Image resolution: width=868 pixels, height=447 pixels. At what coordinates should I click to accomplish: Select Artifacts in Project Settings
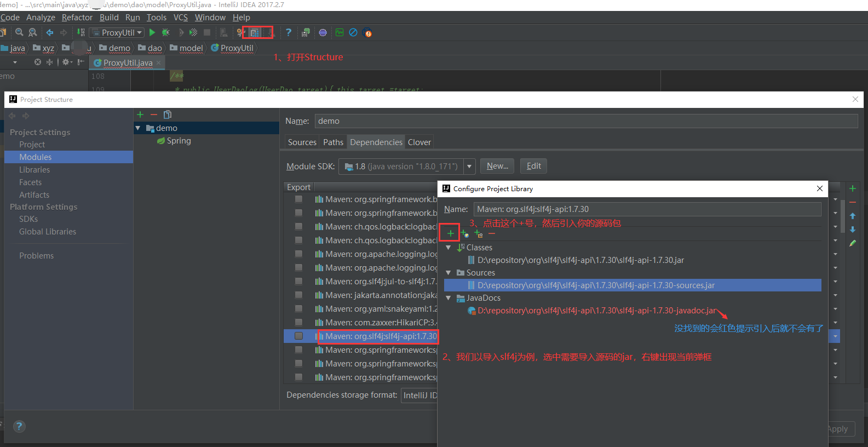[x=34, y=195]
